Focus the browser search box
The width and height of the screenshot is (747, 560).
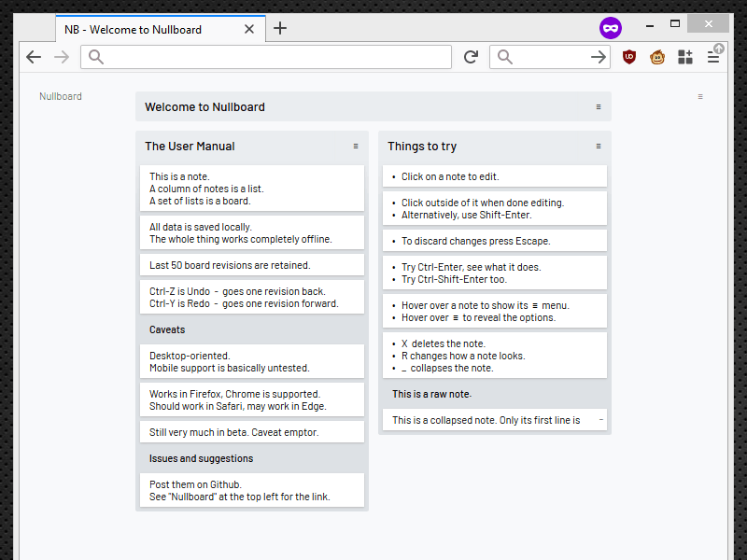click(x=550, y=57)
